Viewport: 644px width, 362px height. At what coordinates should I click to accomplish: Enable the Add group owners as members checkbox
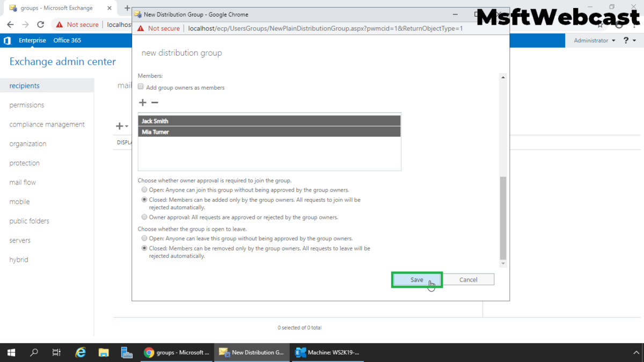click(x=140, y=86)
